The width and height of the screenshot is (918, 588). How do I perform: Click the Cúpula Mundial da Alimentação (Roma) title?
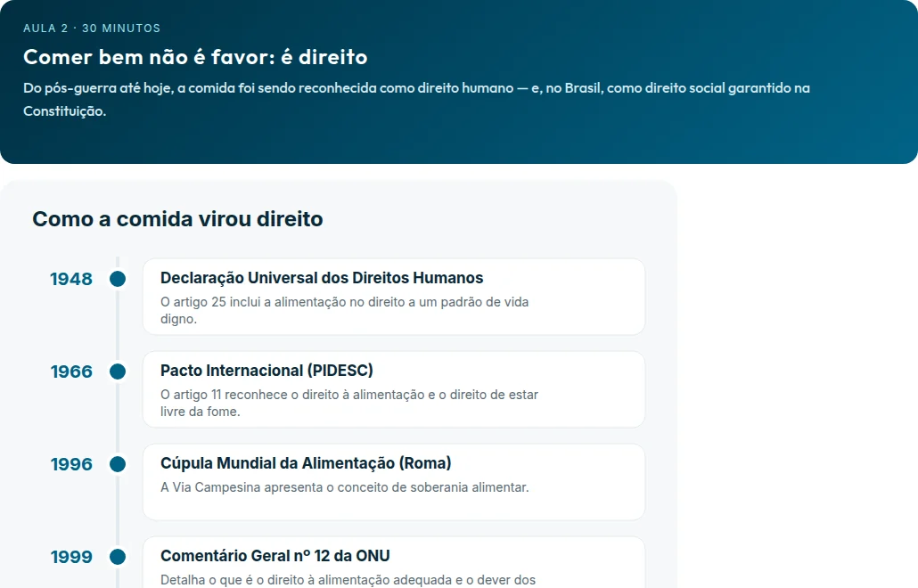pos(306,462)
